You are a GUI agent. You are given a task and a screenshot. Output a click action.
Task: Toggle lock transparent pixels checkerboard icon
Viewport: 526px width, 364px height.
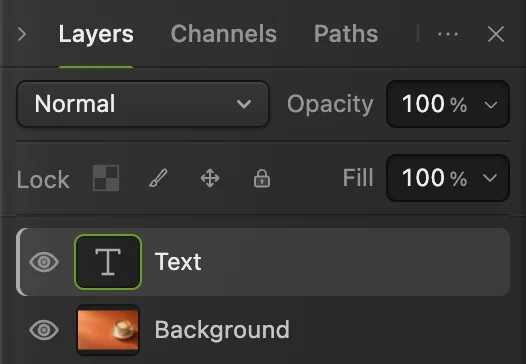(106, 178)
